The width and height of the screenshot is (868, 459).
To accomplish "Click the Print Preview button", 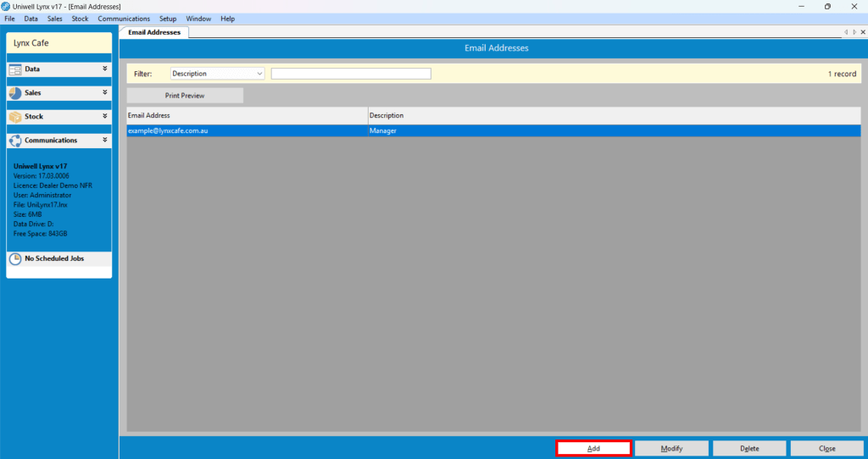I will (185, 96).
